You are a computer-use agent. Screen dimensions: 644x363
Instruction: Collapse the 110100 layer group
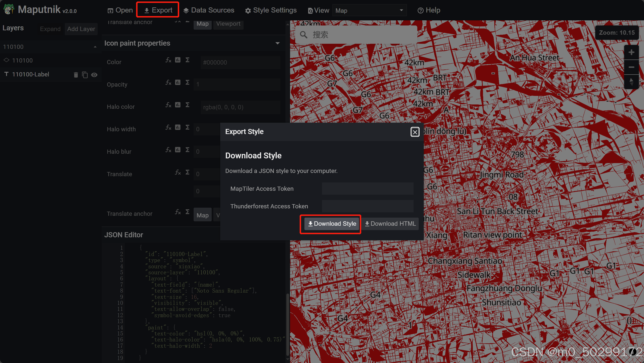coord(95,47)
